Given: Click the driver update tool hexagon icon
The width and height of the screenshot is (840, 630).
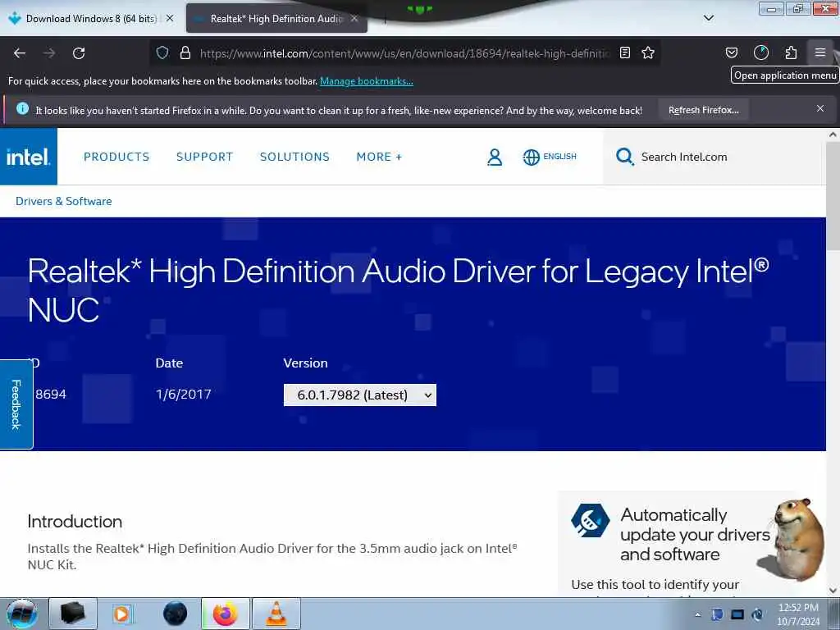Looking at the screenshot, I should coord(590,520).
